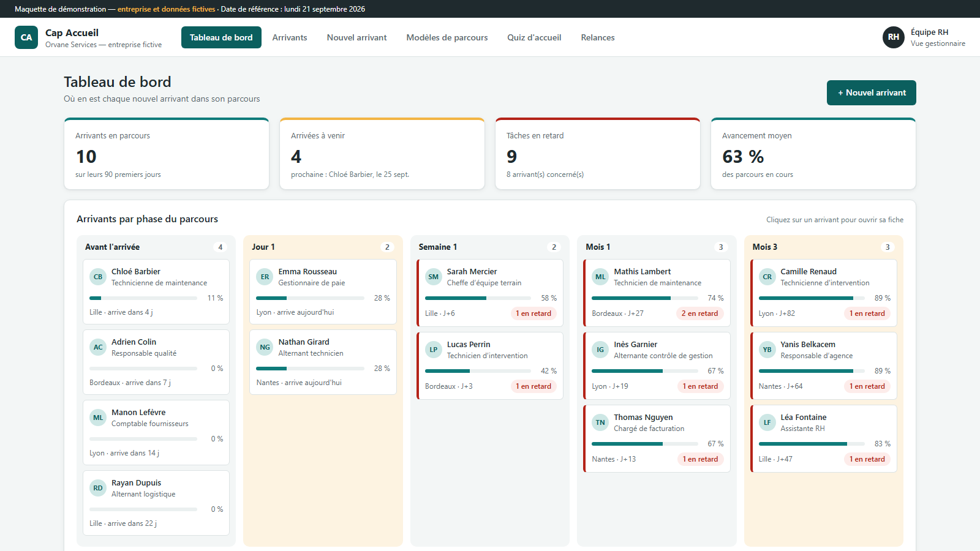
Task: Click Nathan Girard's NG avatar
Action: coord(265,347)
